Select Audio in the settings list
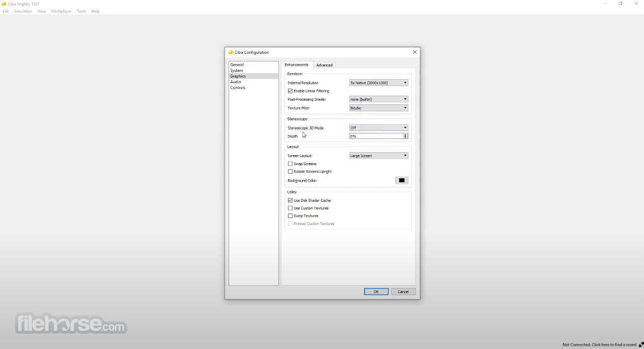 point(253,82)
